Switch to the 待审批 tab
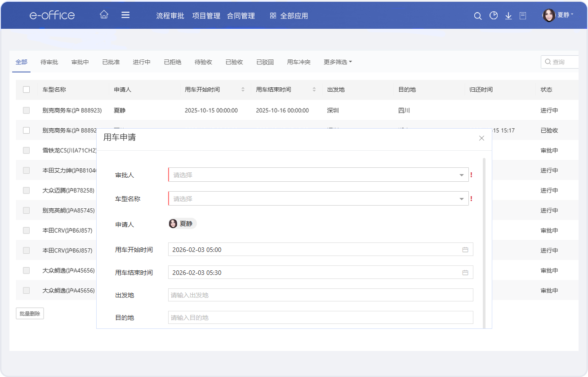The width and height of the screenshot is (588, 377). tap(49, 62)
